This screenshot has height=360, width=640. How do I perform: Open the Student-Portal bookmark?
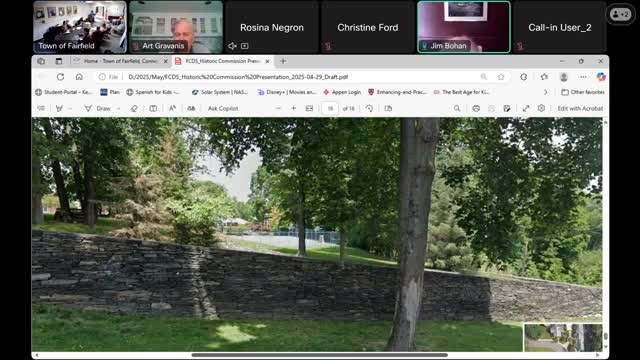pyautogui.click(x=63, y=92)
